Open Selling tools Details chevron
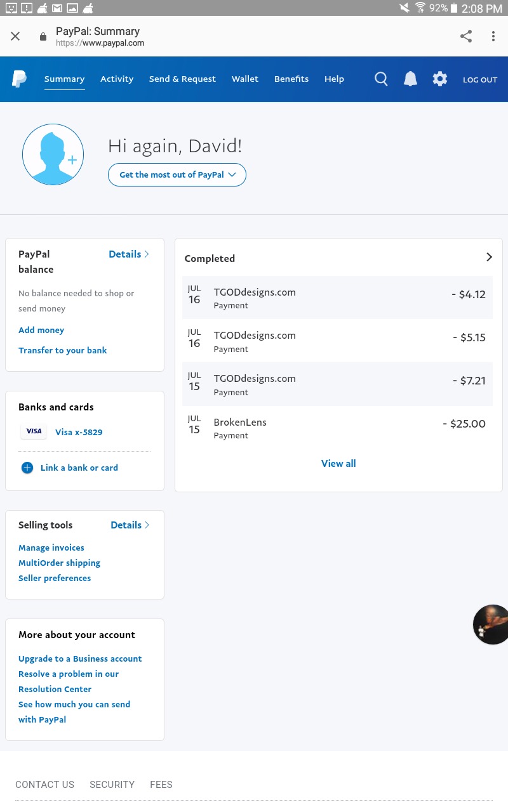The width and height of the screenshot is (508, 812). coord(130,525)
